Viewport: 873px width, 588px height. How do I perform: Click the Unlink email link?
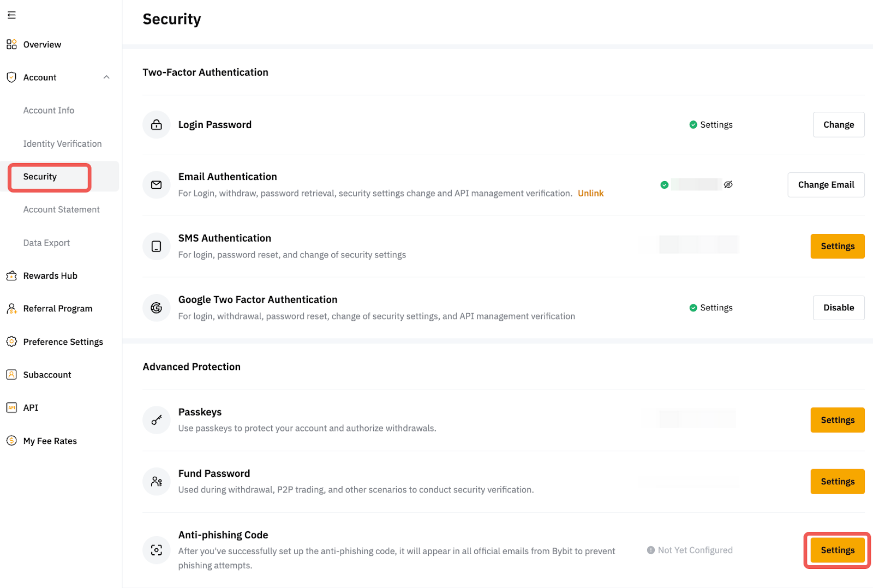tap(590, 193)
